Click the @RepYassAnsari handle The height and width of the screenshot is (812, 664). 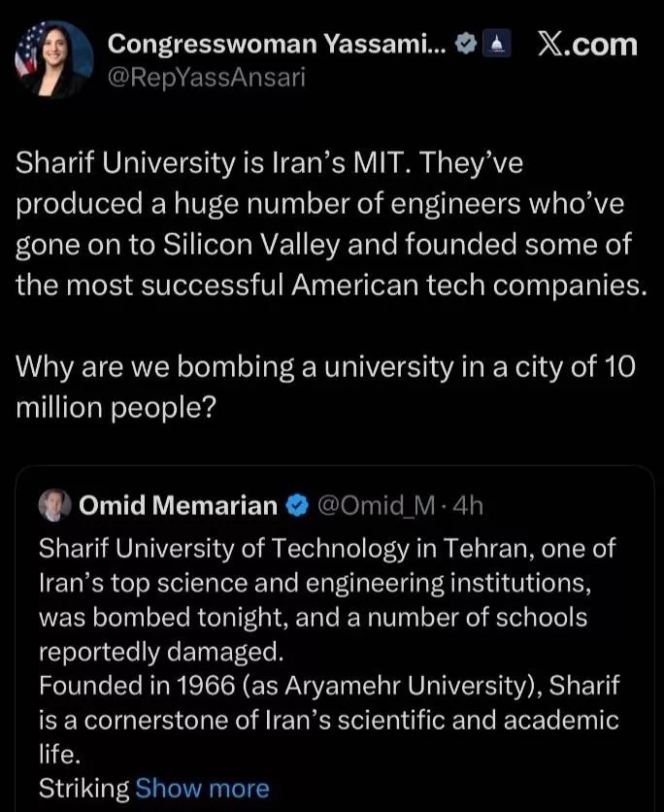206,78
